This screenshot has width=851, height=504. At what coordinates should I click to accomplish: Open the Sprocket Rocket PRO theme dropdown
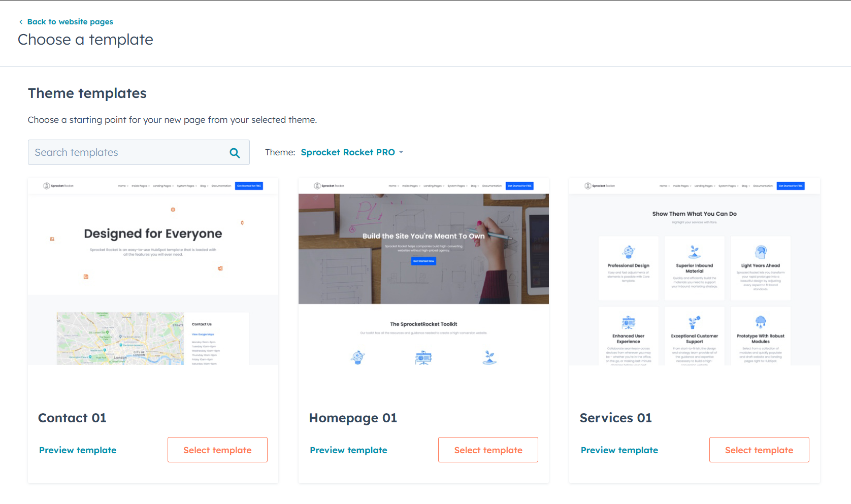[x=348, y=152]
